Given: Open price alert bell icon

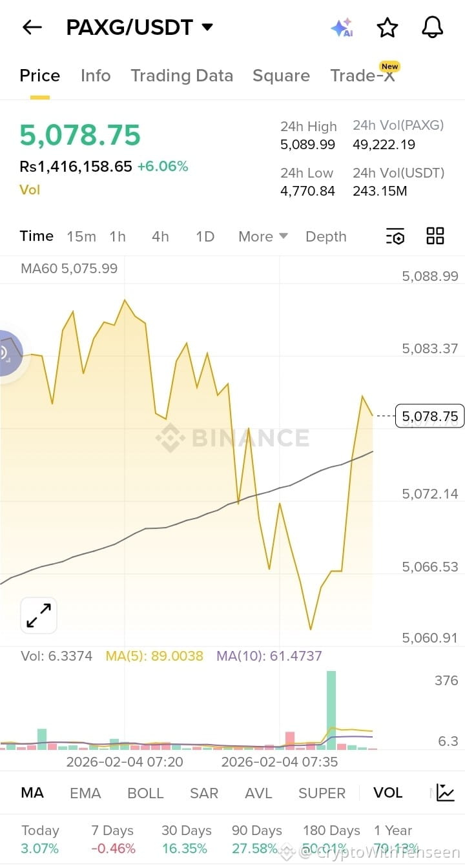Looking at the screenshot, I should click(x=432, y=28).
